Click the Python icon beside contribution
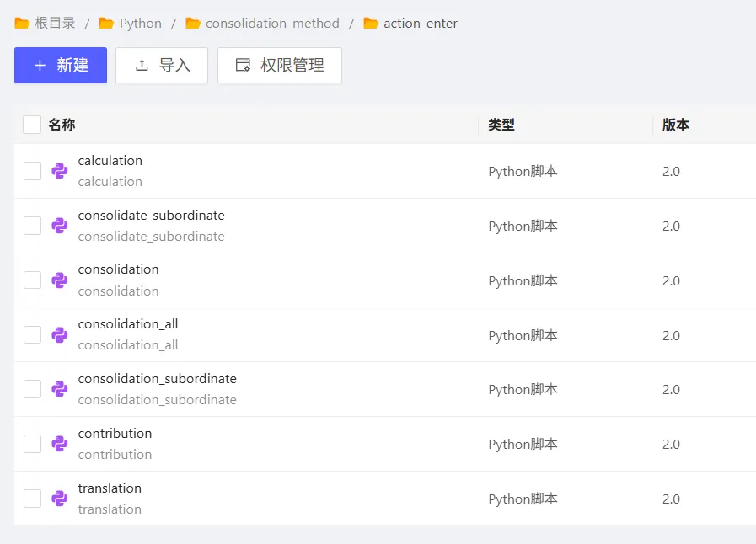 [59, 444]
